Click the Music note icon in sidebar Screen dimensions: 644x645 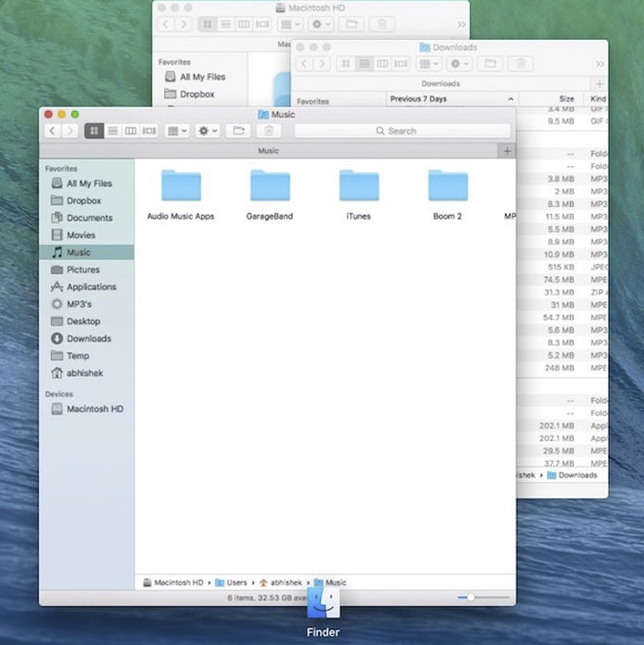click(57, 252)
